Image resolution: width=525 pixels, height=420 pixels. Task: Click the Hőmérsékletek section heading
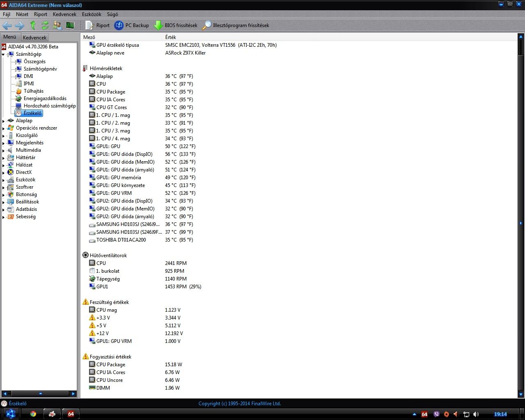click(106, 68)
